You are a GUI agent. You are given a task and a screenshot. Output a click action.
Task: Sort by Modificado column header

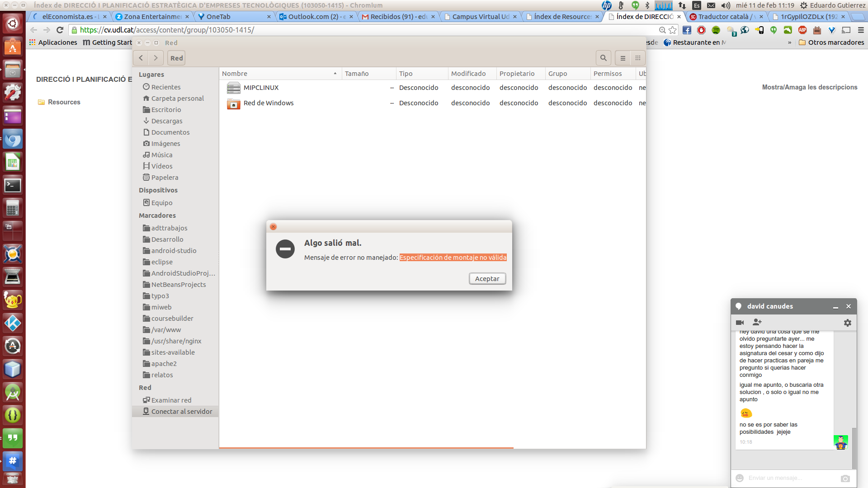pos(472,74)
